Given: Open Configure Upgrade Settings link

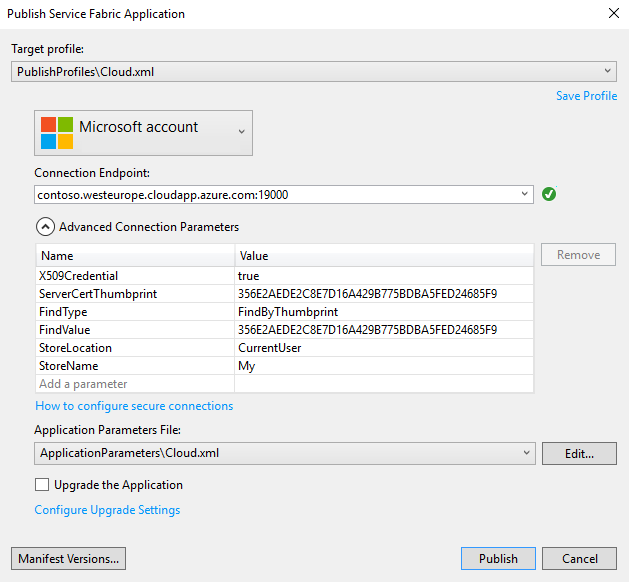Looking at the screenshot, I should (x=107, y=510).
